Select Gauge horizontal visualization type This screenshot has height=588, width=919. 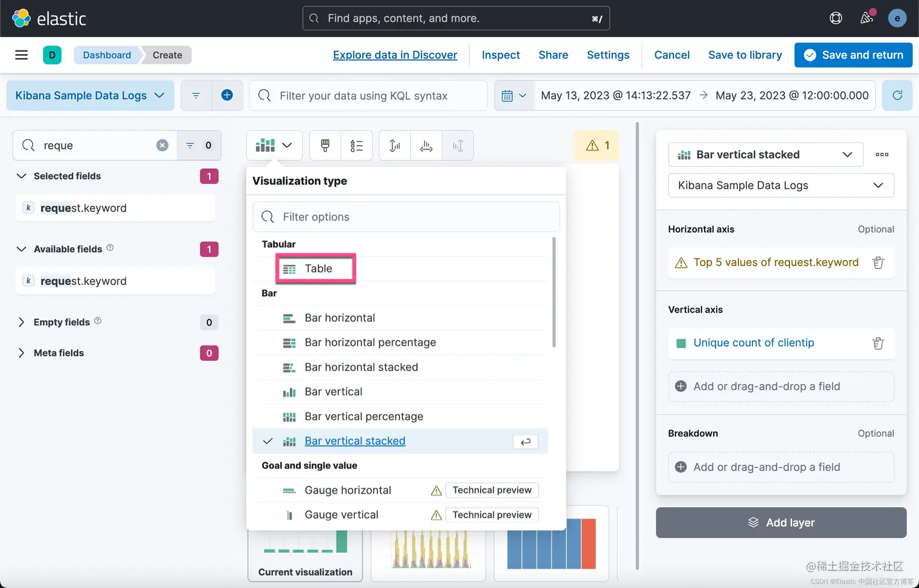(x=401, y=490)
